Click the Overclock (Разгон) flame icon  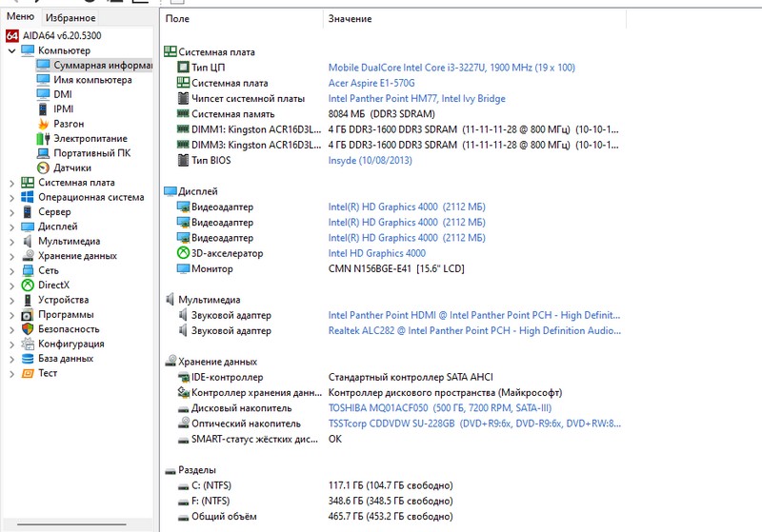tap(43, 124)
